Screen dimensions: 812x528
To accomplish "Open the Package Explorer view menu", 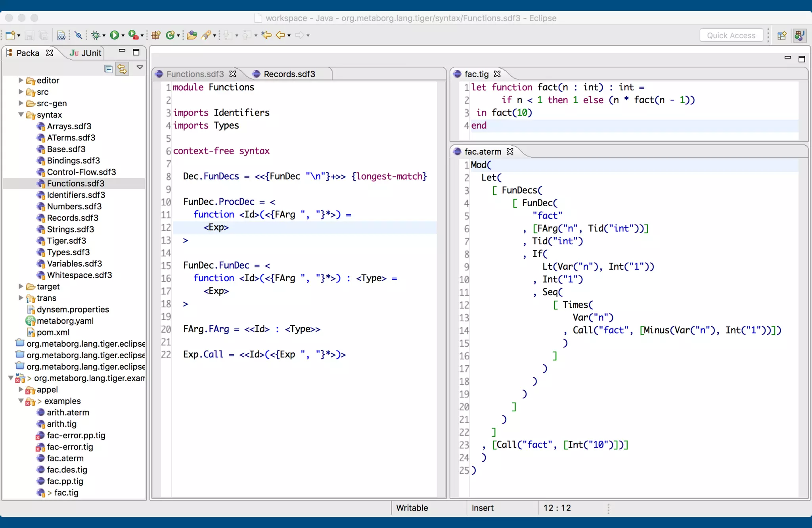I will [140, 67].
